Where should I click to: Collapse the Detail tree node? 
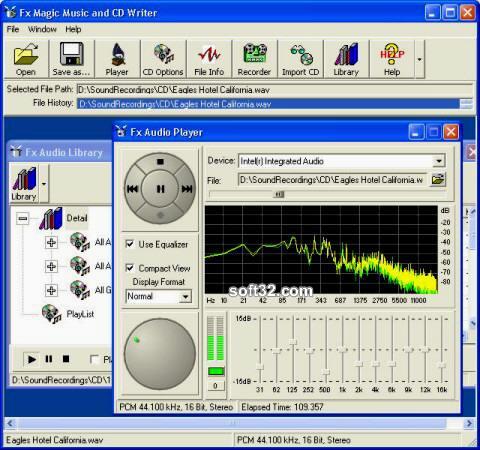pos(23,218)
